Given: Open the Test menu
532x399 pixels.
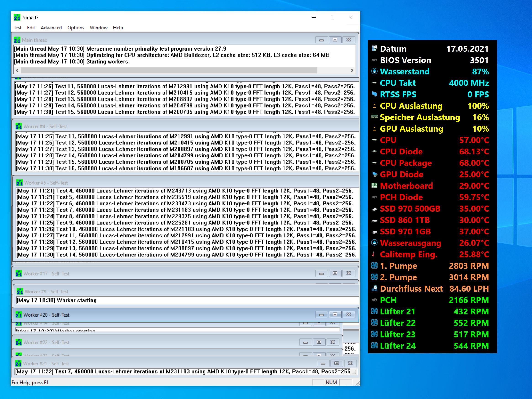Looking at the screenshot, I should pos(17,28).
